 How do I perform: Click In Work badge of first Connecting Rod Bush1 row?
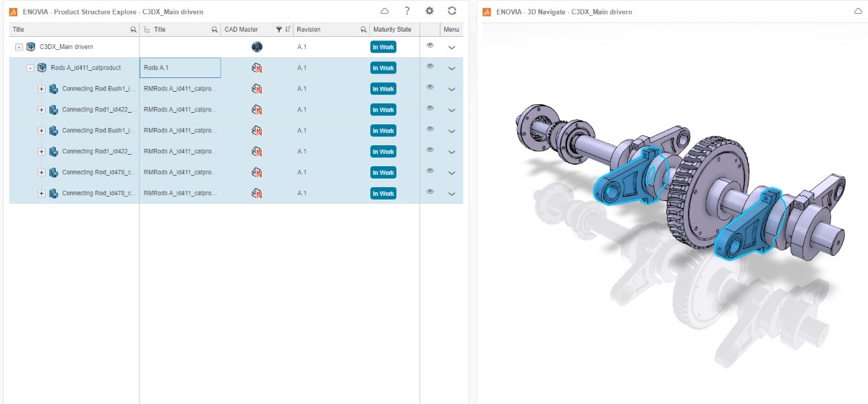tap(383, 89)
